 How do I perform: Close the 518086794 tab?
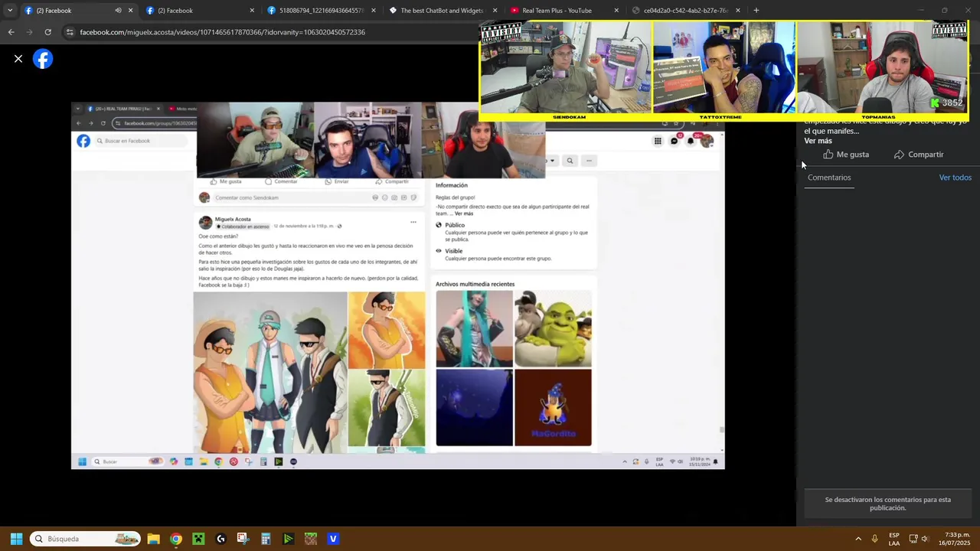point(374,11)
